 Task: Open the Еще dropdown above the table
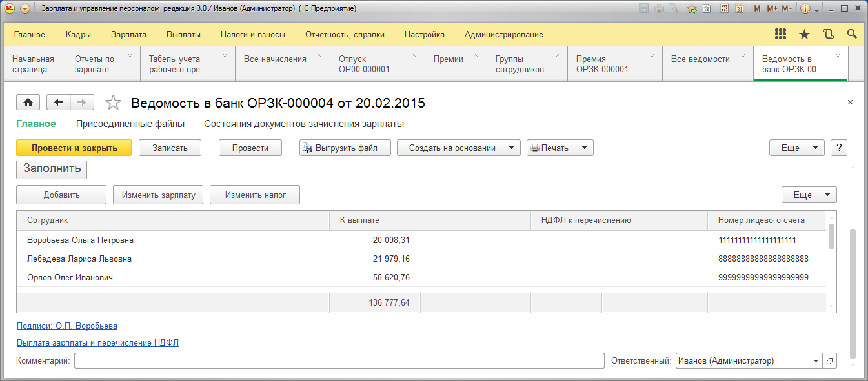809,195
